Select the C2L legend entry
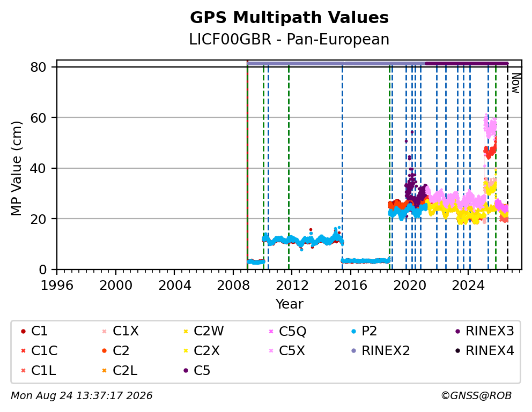532x412 pixels. click(120, 371)
